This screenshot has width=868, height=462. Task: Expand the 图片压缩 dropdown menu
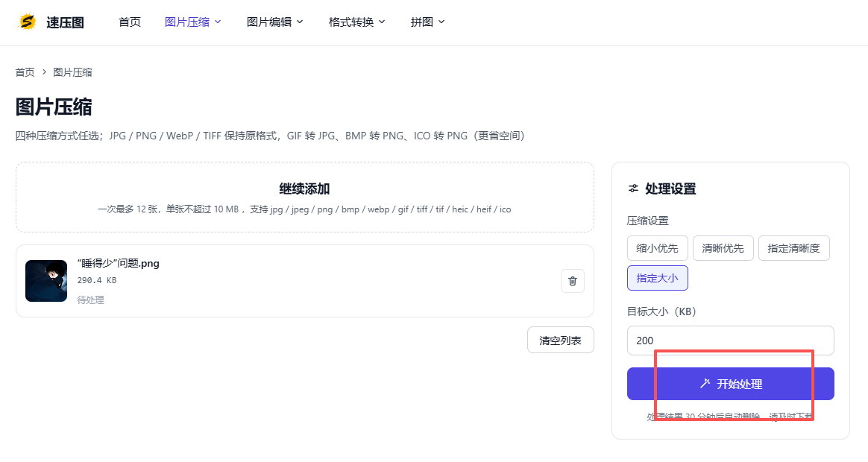tap(192, 22)
